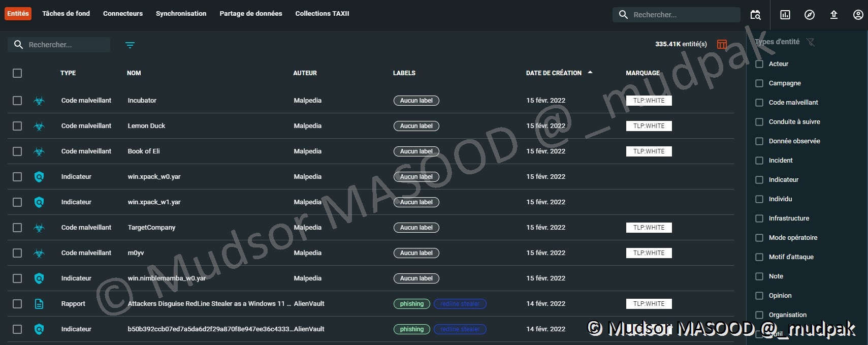Viewport: 868px width, 345px height.
Task: Open the user profile icon
Action: pyautogui.click(x=858, y=15)
